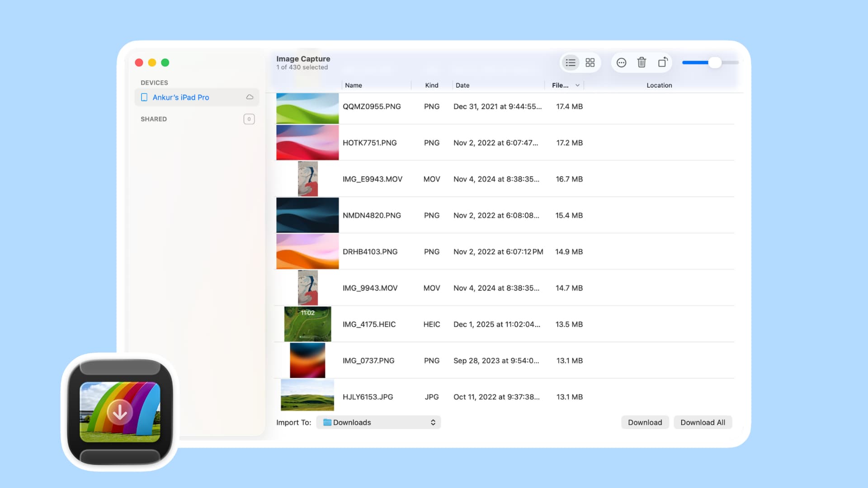Click the Download button
This screenshot has height=488, width=868.
(x=645, y=422)
